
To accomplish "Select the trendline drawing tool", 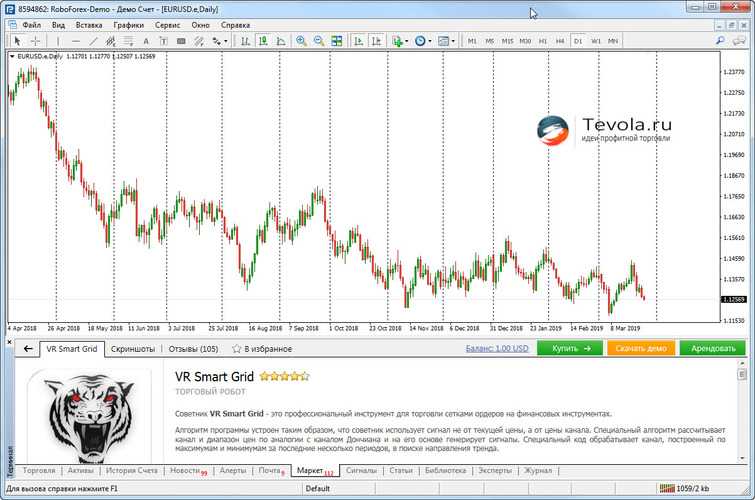I will click(93, 41).
